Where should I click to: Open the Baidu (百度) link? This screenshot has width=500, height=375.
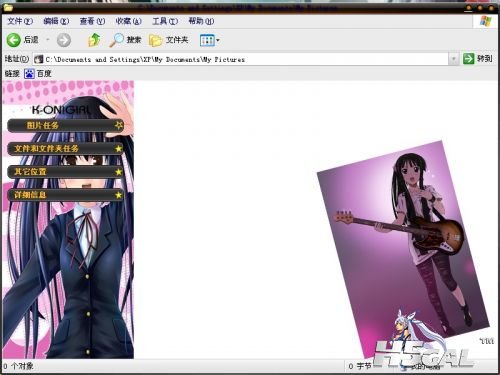tap(38, 73)
